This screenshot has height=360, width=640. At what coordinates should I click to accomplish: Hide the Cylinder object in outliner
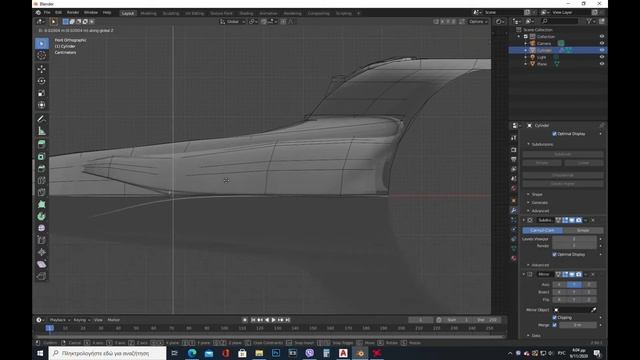pyautogui.click(x=602, y=50)
